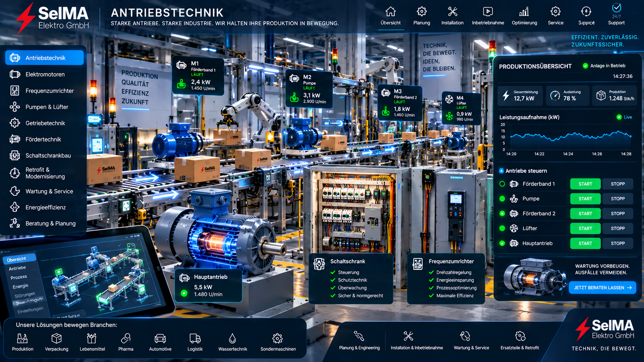Viewport: 644px width, 362px height.
Task: Start Förderband 2
Action: (585, 214)
